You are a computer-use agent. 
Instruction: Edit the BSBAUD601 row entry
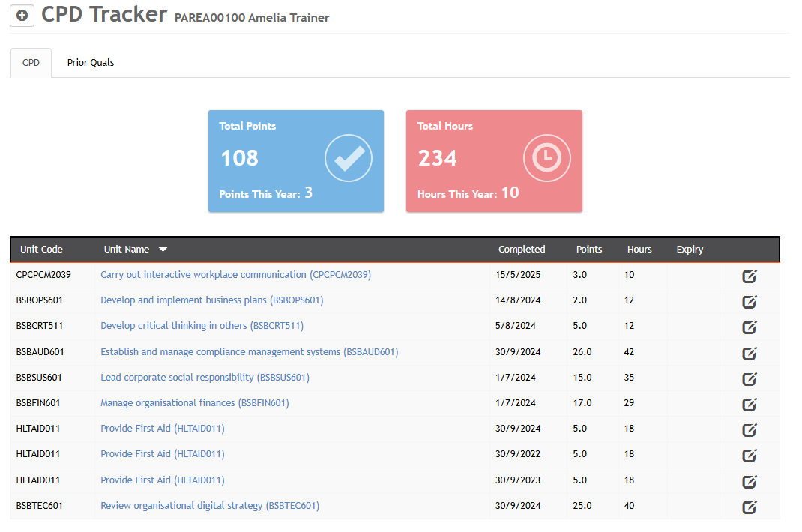point(750,354)
